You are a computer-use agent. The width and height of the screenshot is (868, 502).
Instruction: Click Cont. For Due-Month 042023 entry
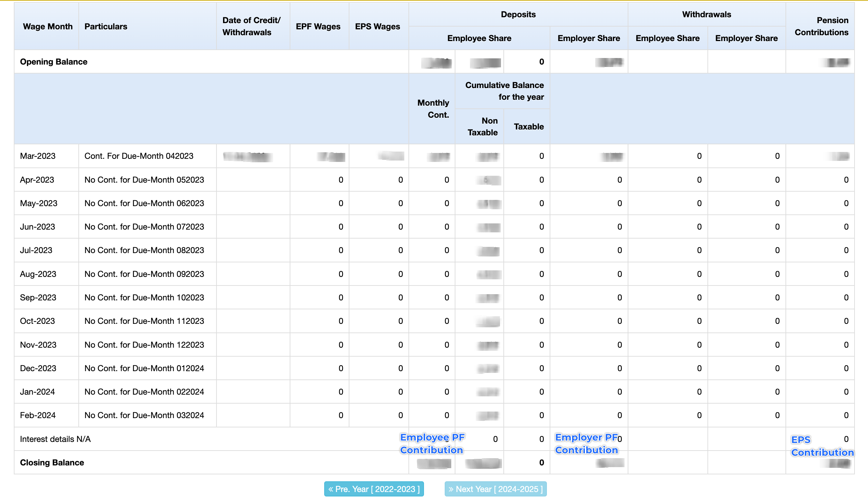(139, 156)
